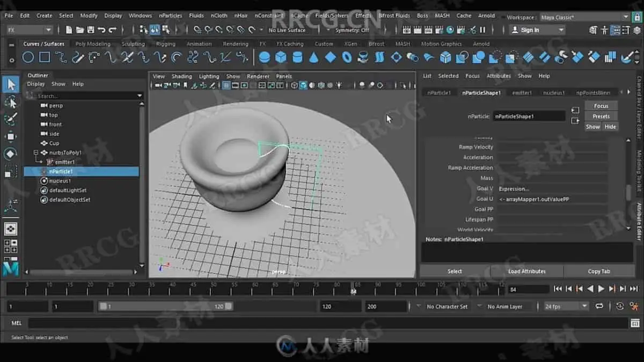Open the FX menu set dropdown
This screenshot has width=644, height=362.
pos(30,30)
